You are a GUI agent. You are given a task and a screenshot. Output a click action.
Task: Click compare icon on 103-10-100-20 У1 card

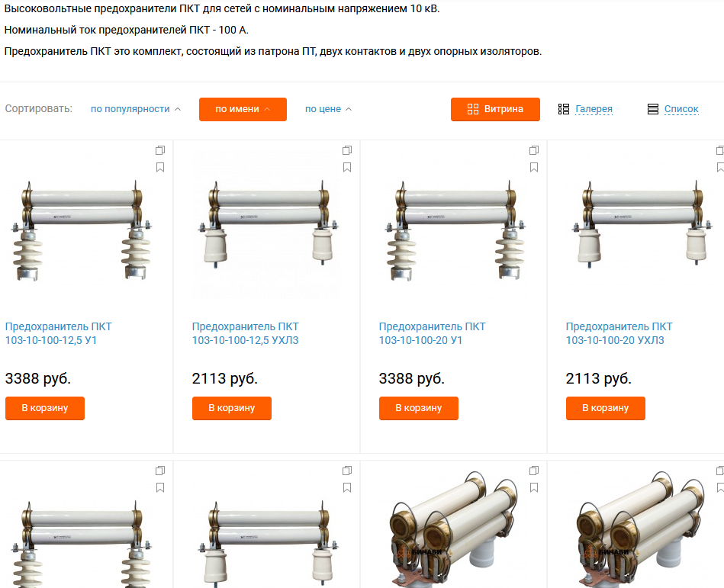coord(534,150)
